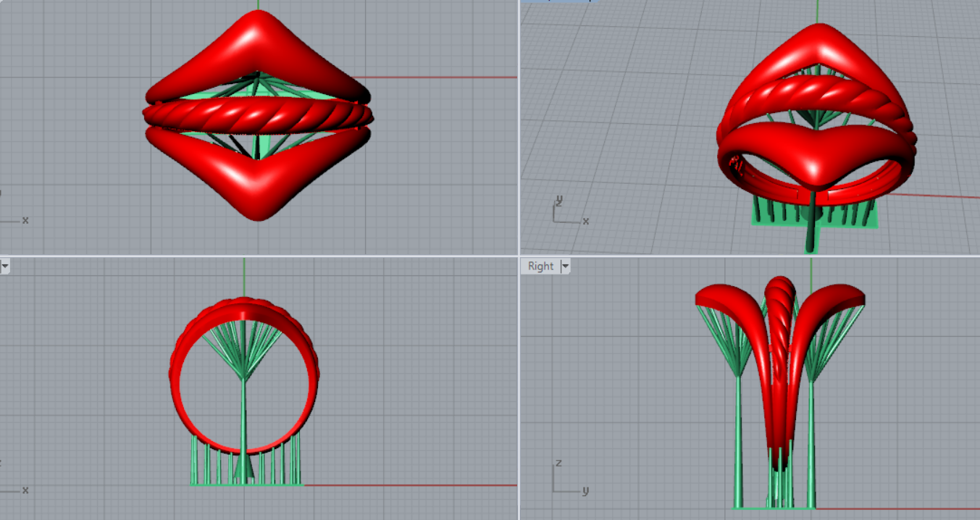Click the highlighted perspective viewport title strip
Viewport: 980px width, 520px height.
(555, 1)
